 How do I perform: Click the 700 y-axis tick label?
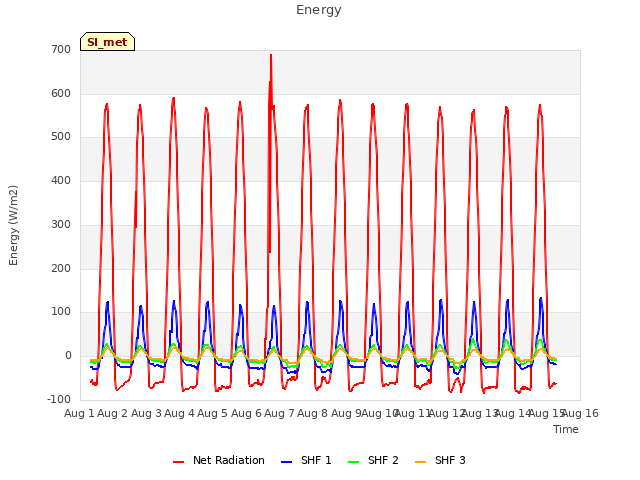[61, 49]
